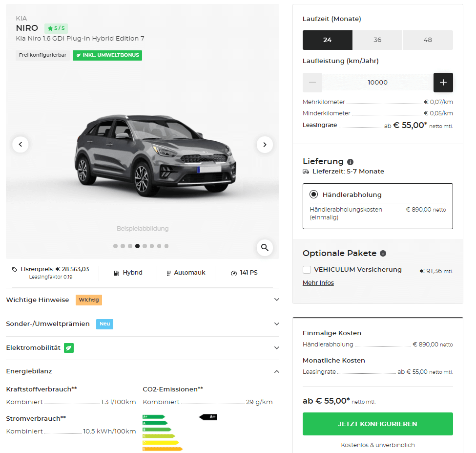Click the price tag icon beside Listenpreis
Screen dimensions: 476x453
click(x=15, y=269)
